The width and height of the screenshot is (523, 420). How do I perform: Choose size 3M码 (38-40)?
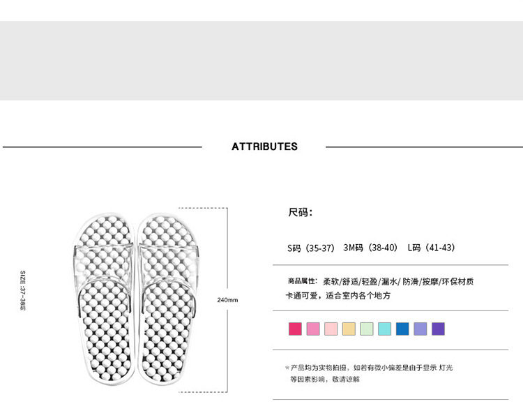coord(370,248)
